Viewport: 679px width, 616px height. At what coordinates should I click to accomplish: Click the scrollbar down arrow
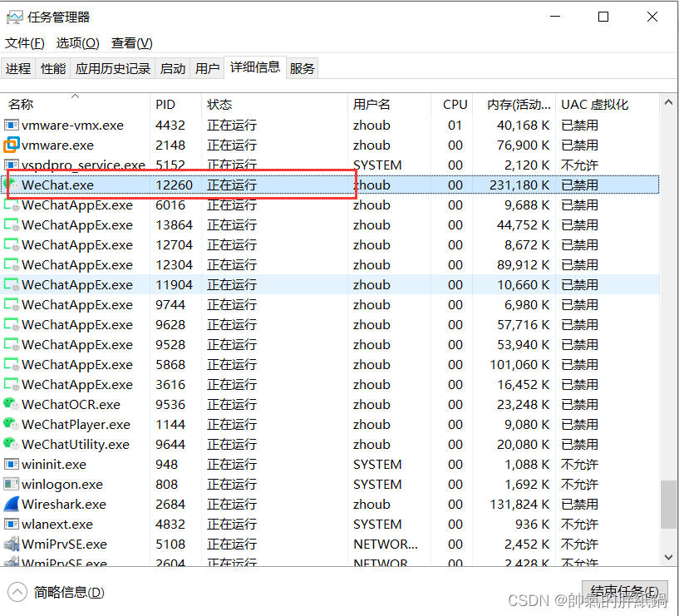(668, 557)
